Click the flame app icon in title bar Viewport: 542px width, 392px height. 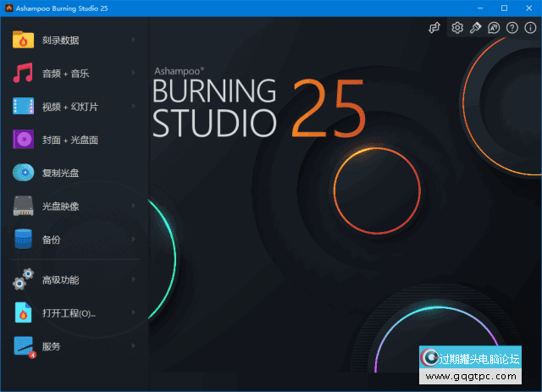point(9,8)
